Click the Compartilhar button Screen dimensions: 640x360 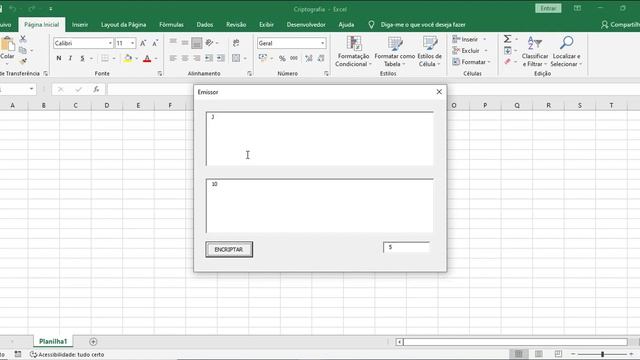pyautogui.click(x=620, y=24)
